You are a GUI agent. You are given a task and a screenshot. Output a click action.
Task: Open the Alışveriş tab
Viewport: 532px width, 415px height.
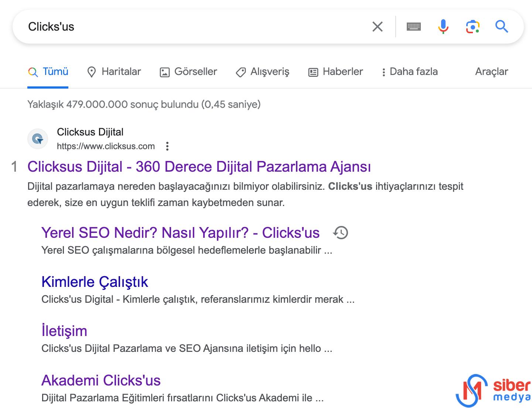point(262,72)
